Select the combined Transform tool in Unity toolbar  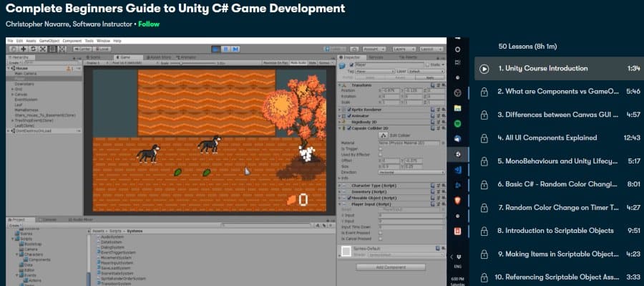(62, 49)
